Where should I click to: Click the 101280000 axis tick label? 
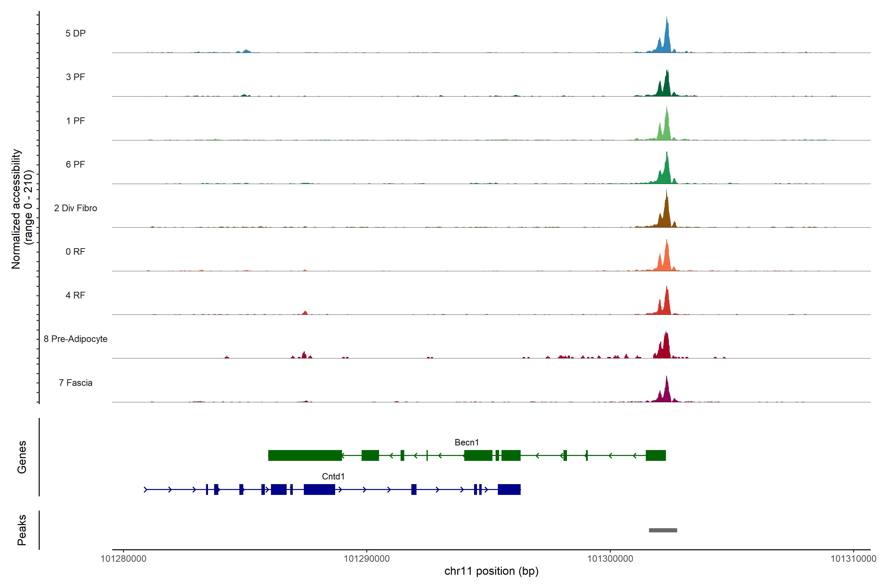pos(123,558)
